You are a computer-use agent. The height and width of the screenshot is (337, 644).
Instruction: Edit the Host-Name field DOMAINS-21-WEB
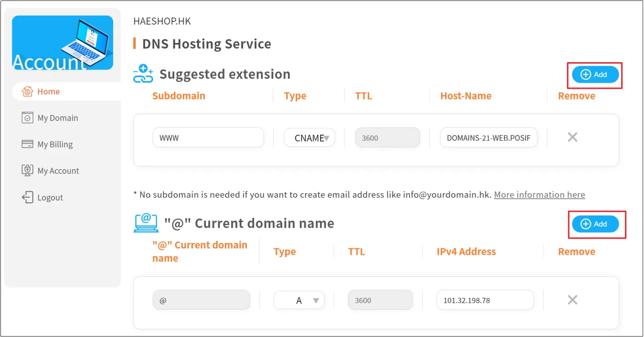tap(488, 137)
